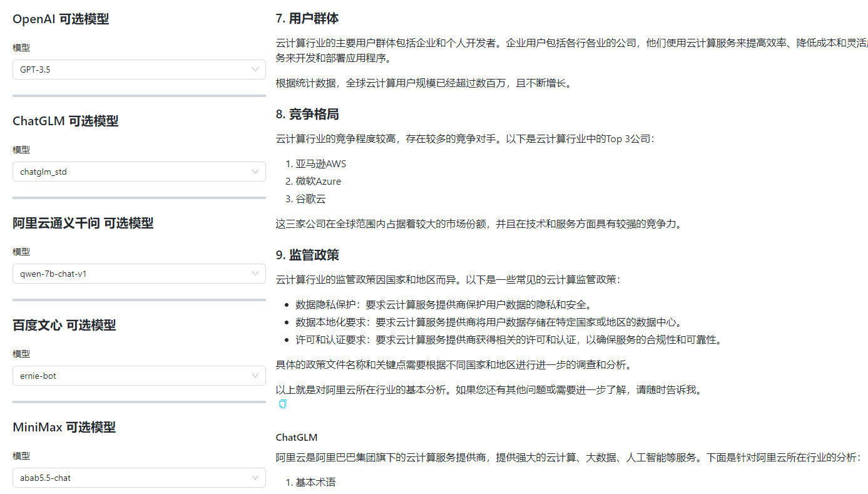
Task: Click the '7. 用户群体' heading
Action: click(x=307, y=19)
